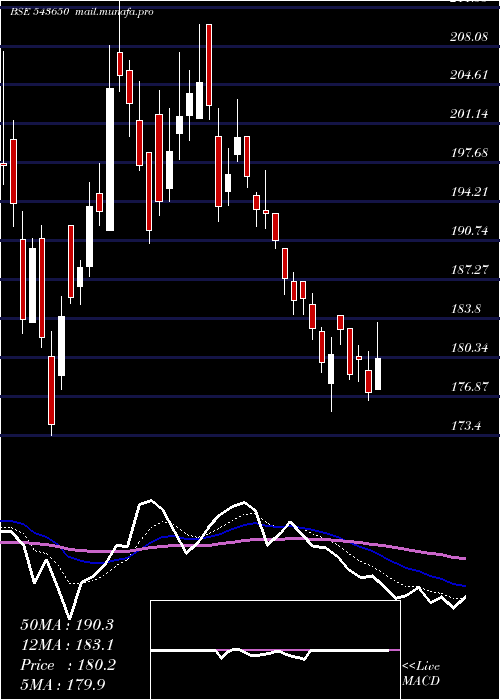
Task: Click the 190.74 price axis label
Action: coord(469,231)
